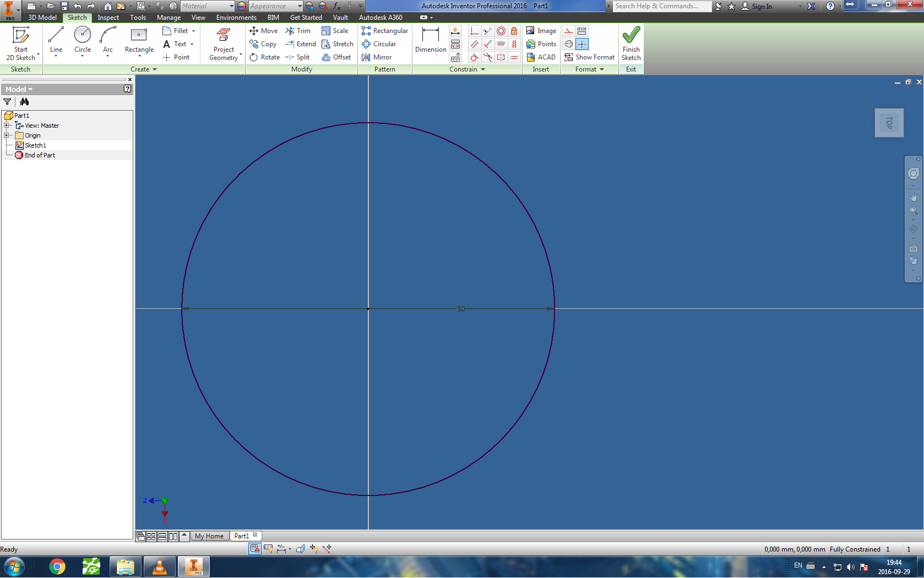Image resolution: width=924 pixels, height=578 pixels.
Task: Select the Rectangle sketch tool
Action: pos(139,41)
